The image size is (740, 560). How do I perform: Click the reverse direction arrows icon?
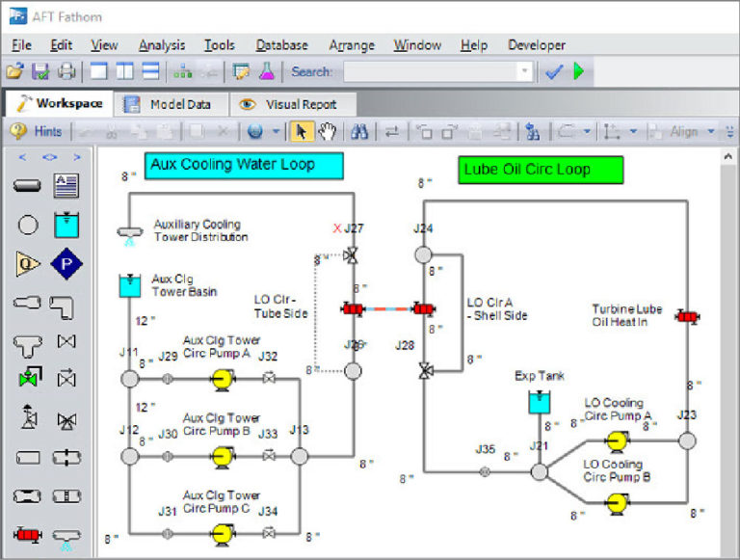(392, 132)
